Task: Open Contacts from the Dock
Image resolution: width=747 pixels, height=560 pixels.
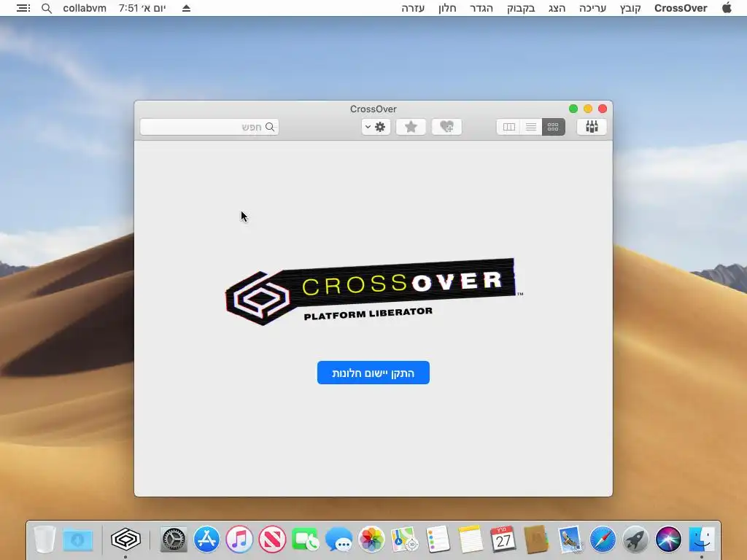Action: click(536, 540)
